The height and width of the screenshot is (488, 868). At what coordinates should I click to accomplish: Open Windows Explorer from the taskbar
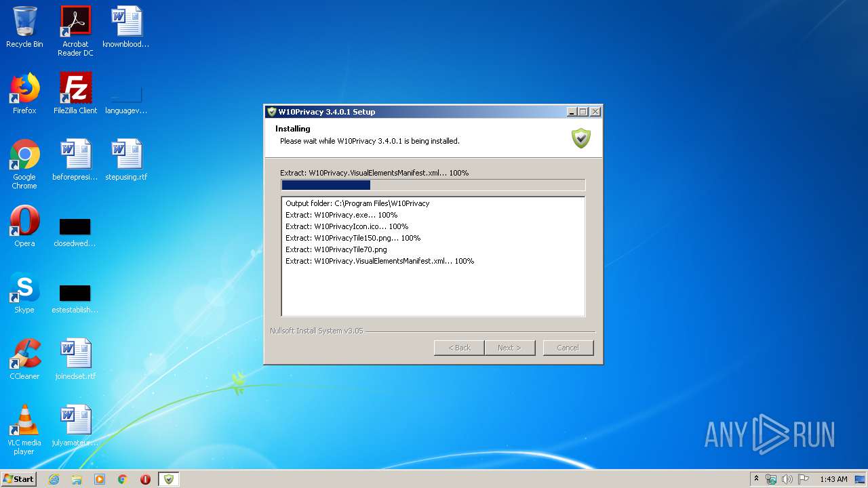click(x=77, y=479)
